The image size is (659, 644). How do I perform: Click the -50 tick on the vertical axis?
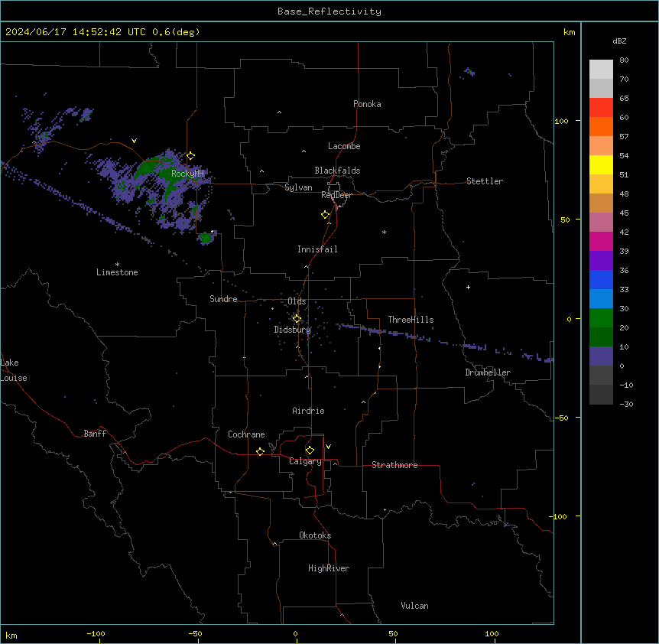561,418
